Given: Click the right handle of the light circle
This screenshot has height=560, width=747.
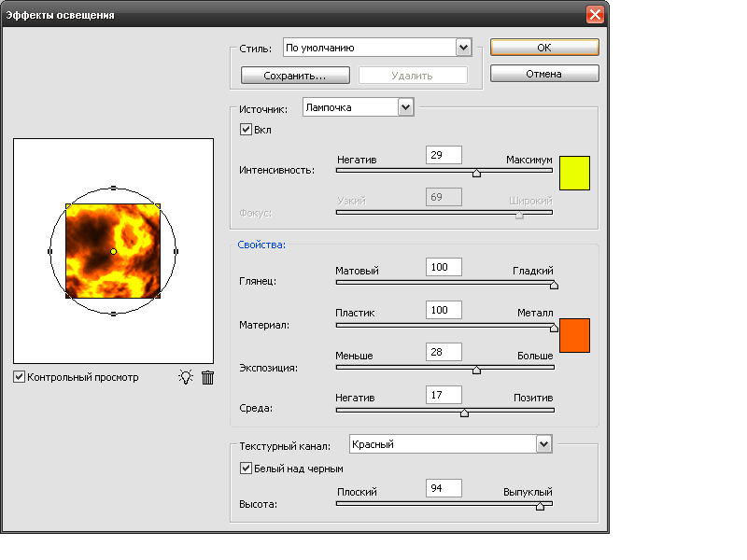Looking at the screenshot, I should (x=176, y=251).
